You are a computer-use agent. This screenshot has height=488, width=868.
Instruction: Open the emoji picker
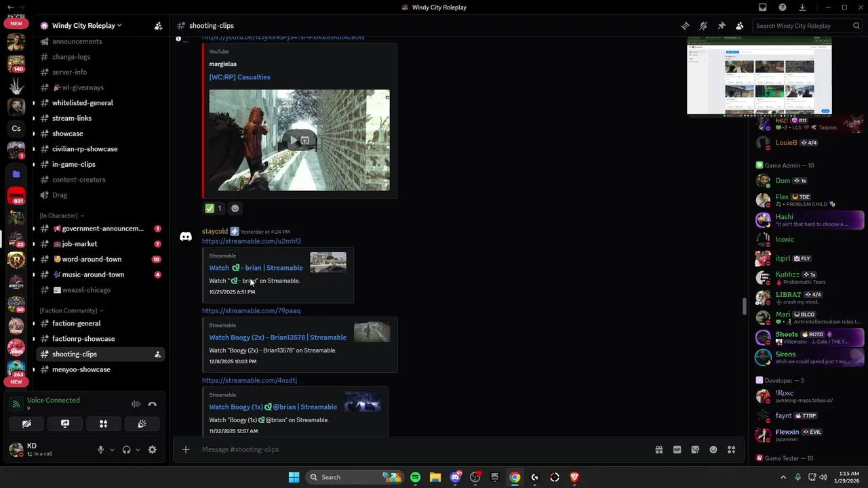(x=713, y=449)
